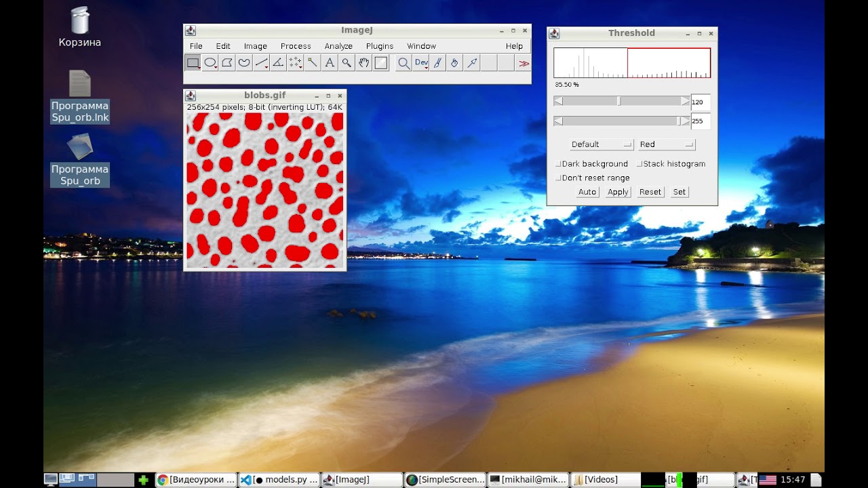The width and height of the screenshot is (868, 488).
Task: Click the Apply threshold button
Action: [x=618, y=192]
